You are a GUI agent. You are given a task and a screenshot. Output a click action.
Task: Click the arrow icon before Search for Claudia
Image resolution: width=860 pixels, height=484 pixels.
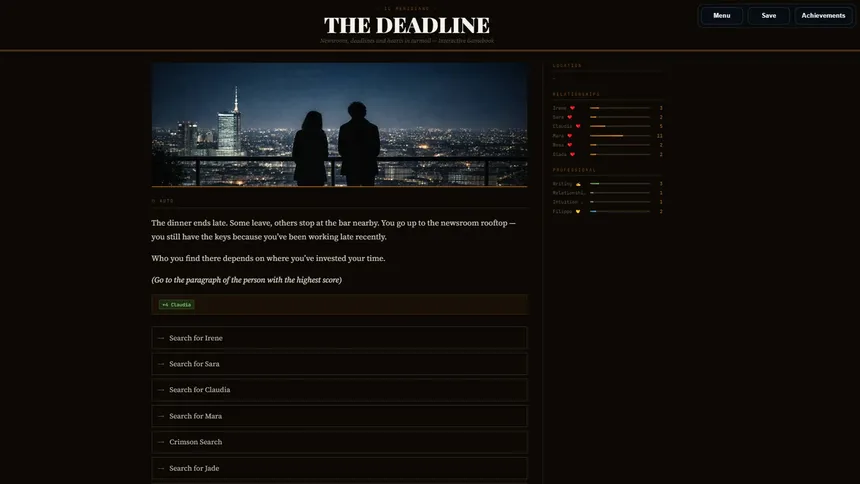[x=161, y=390]
